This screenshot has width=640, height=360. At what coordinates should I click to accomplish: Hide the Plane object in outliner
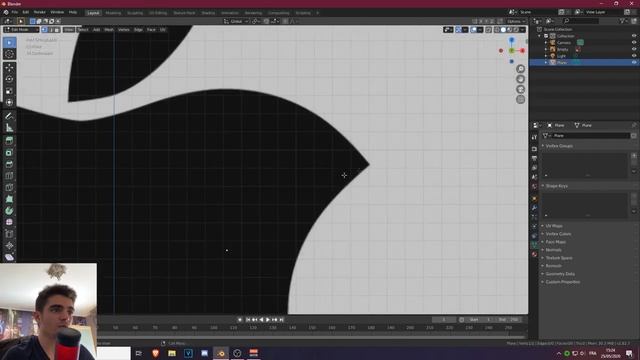(x=634, y=62)
